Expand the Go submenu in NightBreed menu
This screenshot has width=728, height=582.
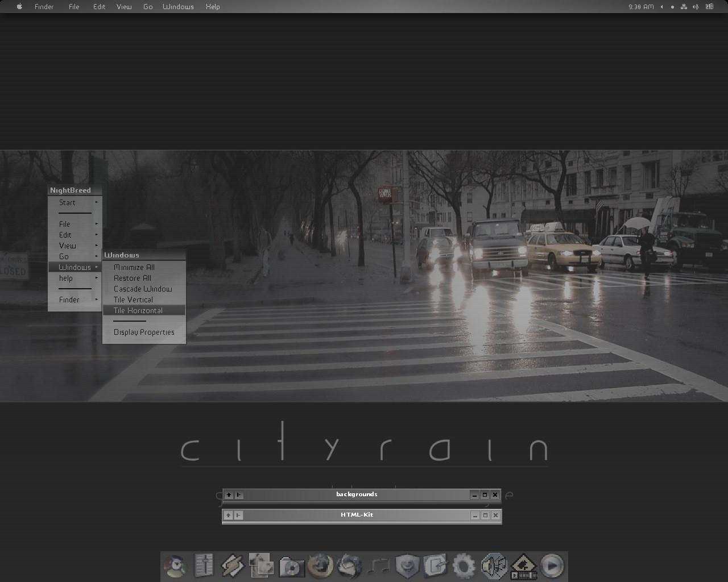click(75, 256)
